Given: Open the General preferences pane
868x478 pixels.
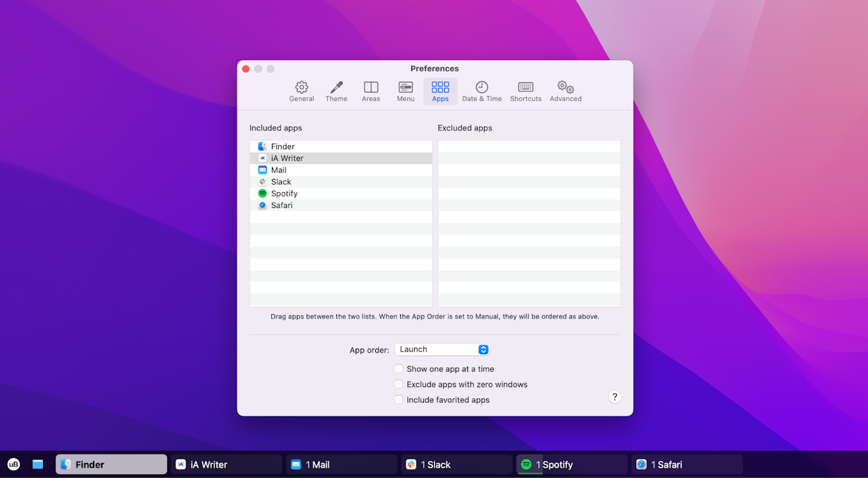Looking at the screenshot, I should pos(302,91).
